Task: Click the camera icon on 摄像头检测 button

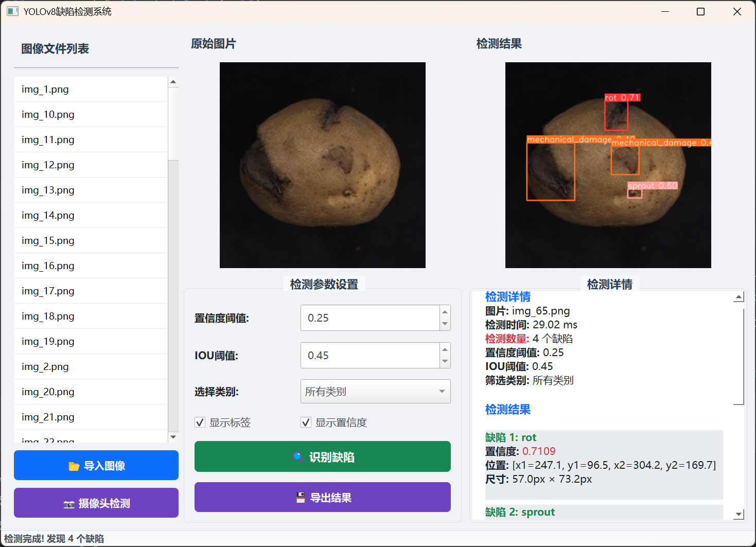Action: pos(69,504)
